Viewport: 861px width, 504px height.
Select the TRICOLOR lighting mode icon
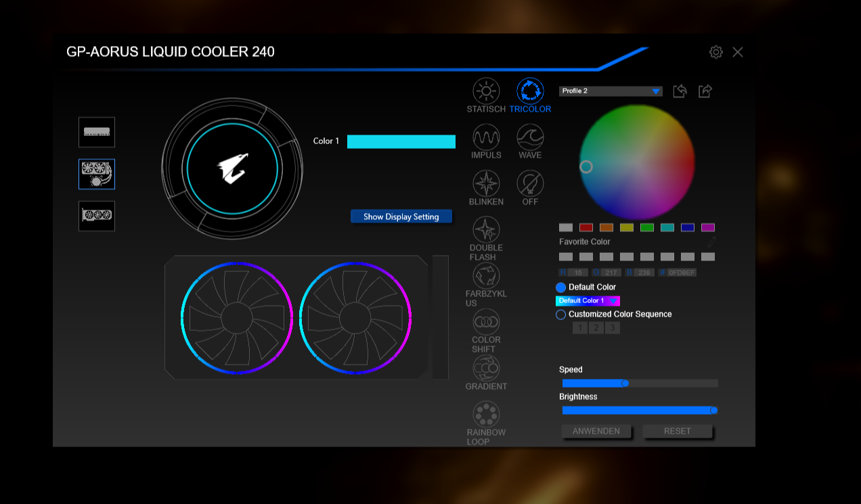coord(530,91)
